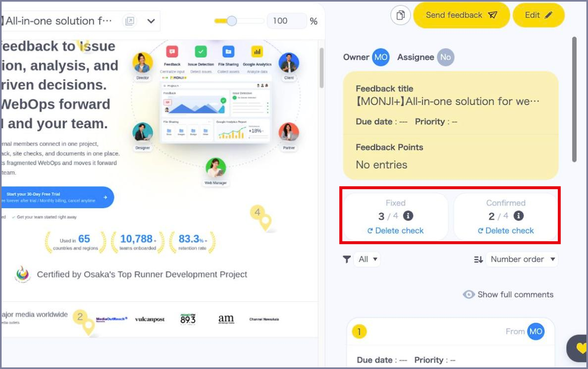Open the Number order sort dropdown
The image size is (588, 369).
[x=522, y=259]
